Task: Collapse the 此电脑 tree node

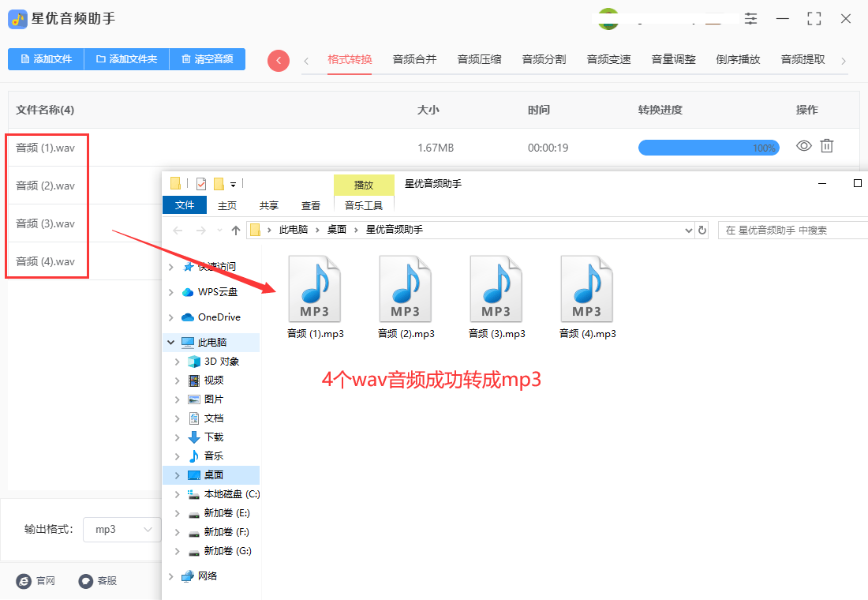Action: tap(171, 343)
